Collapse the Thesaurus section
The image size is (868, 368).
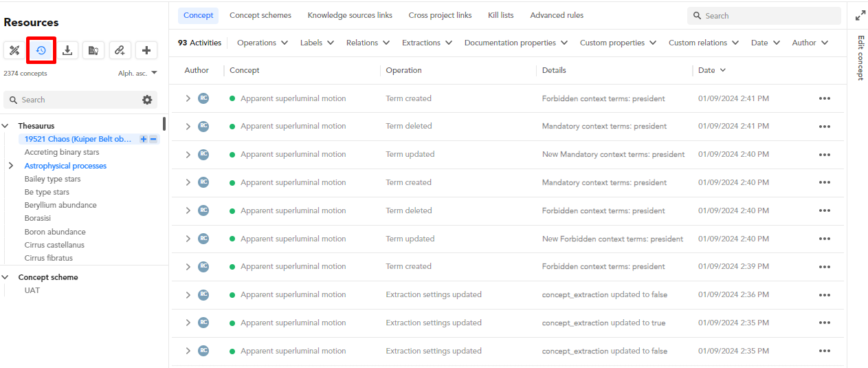click(x=5, y=126)
